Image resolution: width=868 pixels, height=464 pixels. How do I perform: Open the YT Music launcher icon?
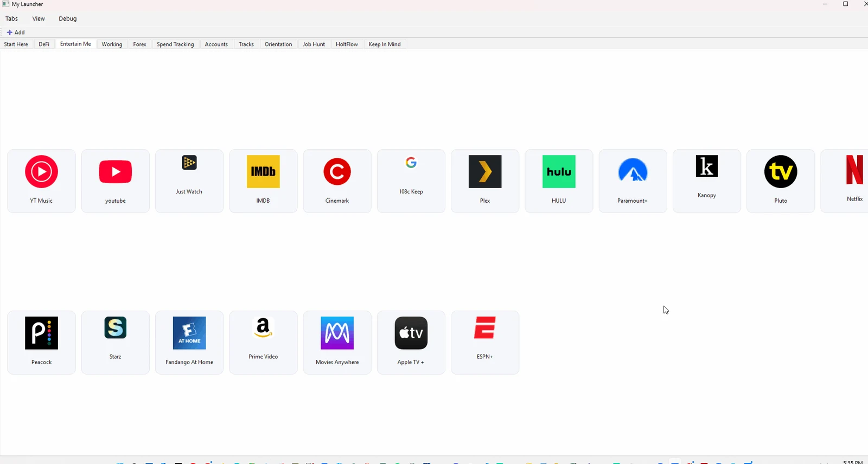tap(41, 181)
